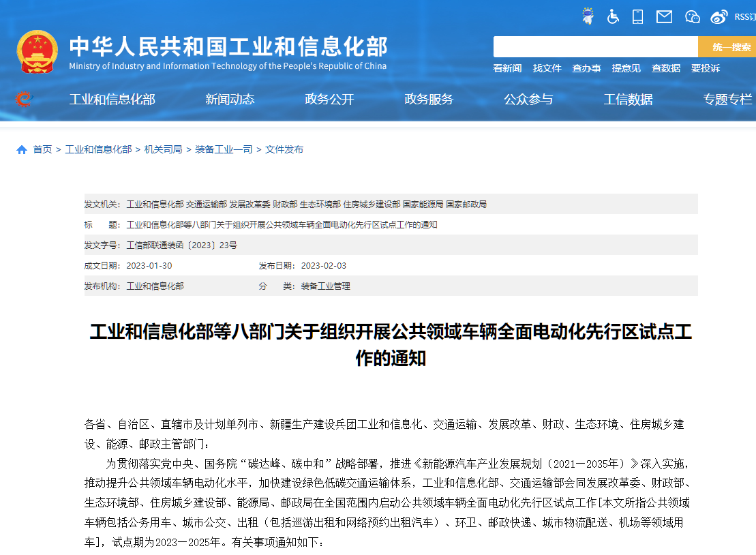Go to 首页 in breadcrumb
Image resolution: width=756 pixels, height=555 pixels.
click(42, 149)
